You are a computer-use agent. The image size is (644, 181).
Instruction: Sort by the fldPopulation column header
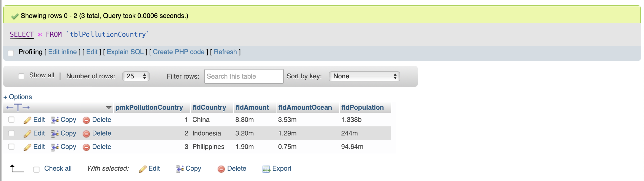click(362, 107)
